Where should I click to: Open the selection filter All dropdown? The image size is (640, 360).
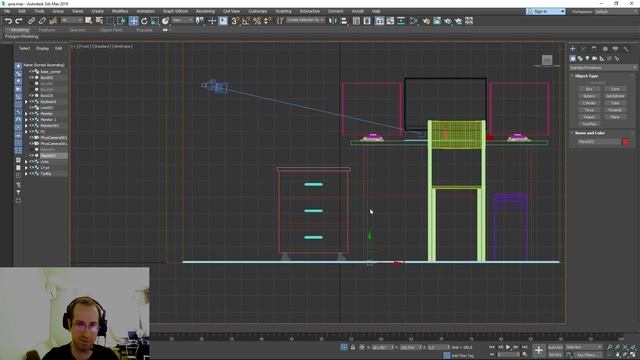tap(72, 20)
